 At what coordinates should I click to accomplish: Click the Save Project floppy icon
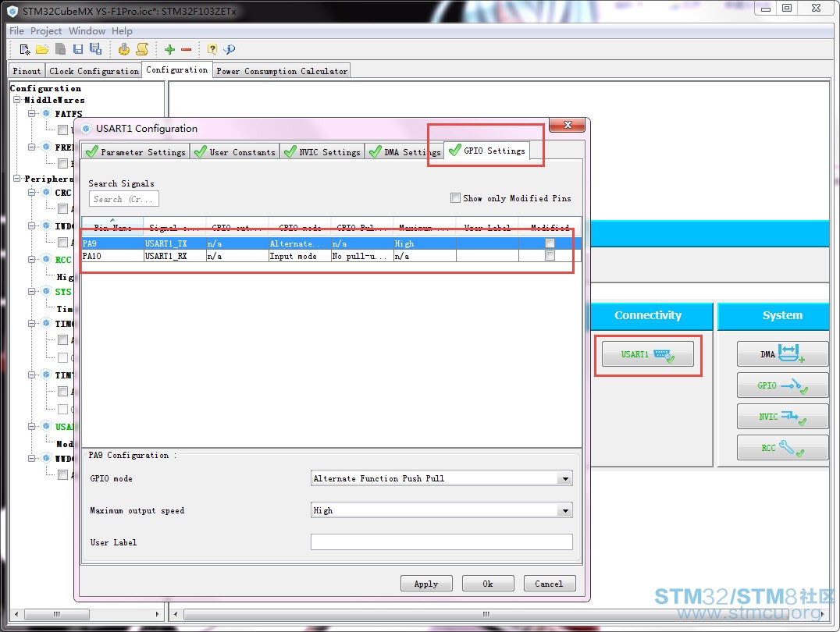pyautogui.click(x=78, y=49)
